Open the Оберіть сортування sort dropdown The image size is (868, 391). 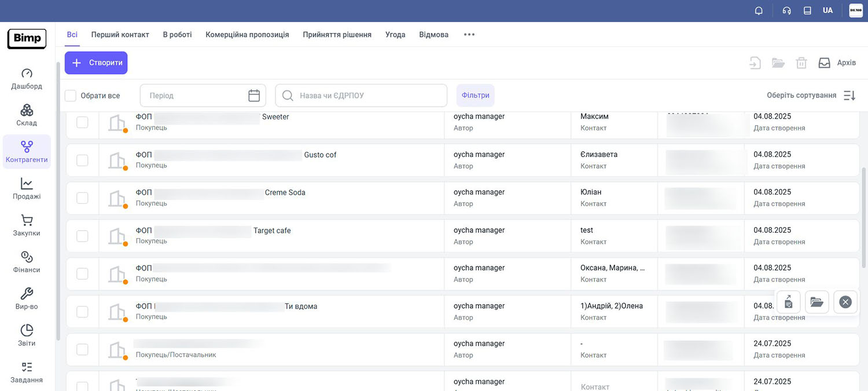tap(810, 96)
